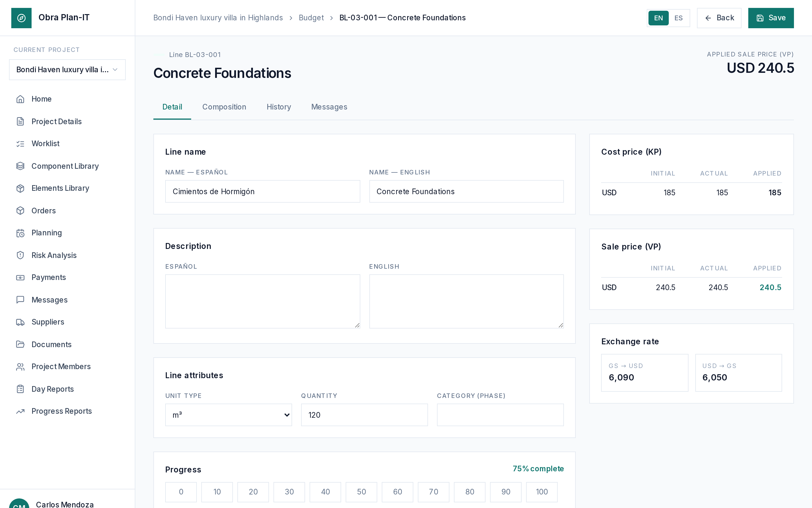Click the Payments banknote icon

[21, 277]
